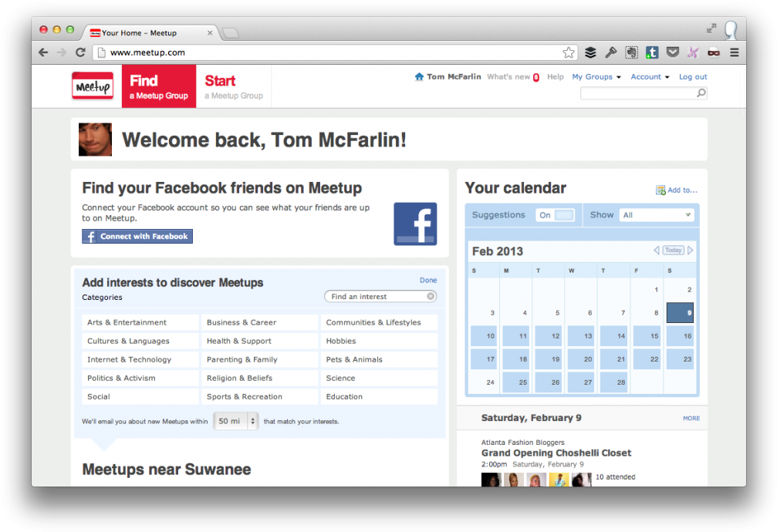Bookmark this page with the star icon
Screen dimensions: 777x532
coord(569,52)
